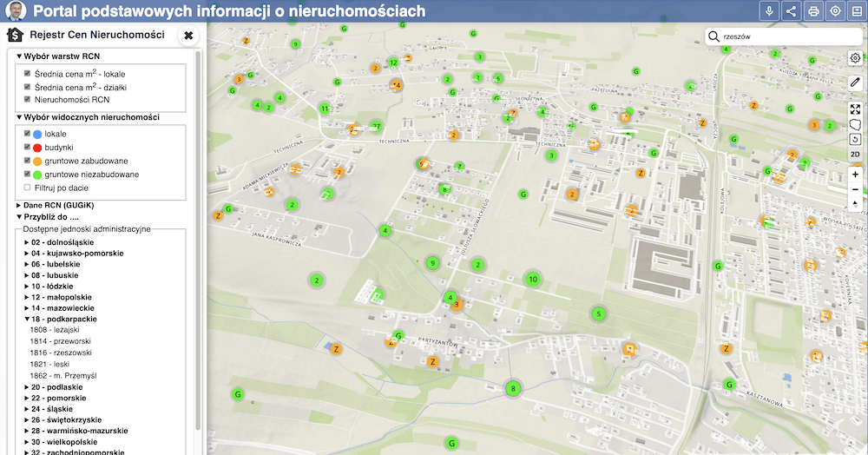Select the pencil drawing tool
868x455 pixels.
(855, 82)
